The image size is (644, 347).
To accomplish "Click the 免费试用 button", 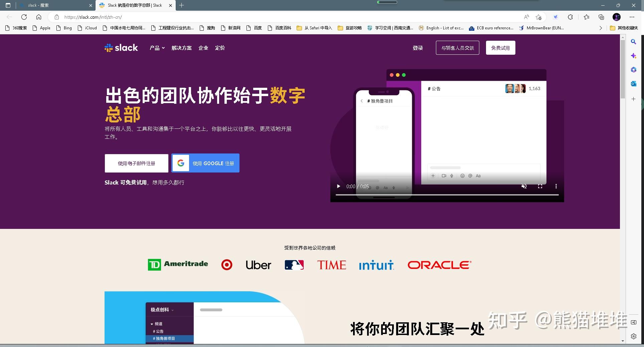I will [x=500, y=48].
